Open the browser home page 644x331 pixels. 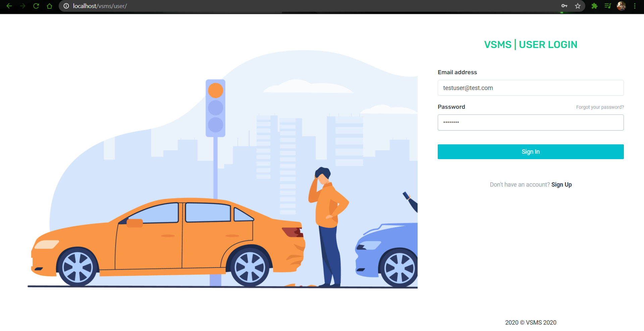[49, 6]
